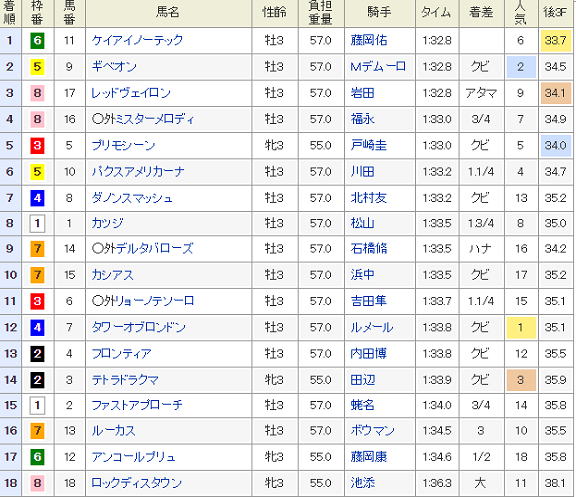Open horse link テトラドラクマ
Screen dimensions: 576x497
coord(125,379)
